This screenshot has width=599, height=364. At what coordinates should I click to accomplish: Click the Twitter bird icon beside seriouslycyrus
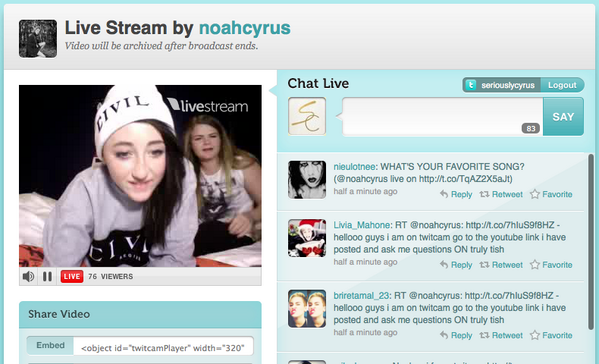[x=471, y=85]
